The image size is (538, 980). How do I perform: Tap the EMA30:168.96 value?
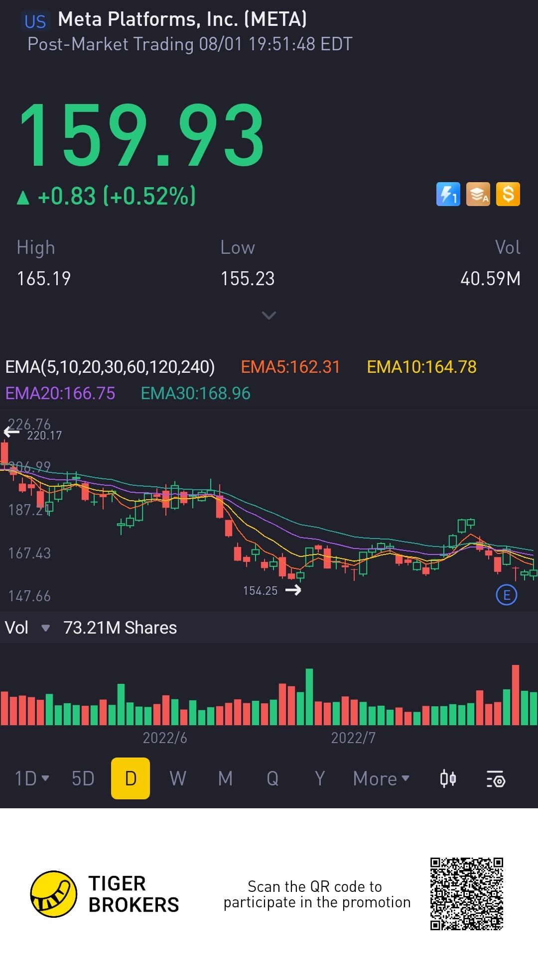[196, 393]
